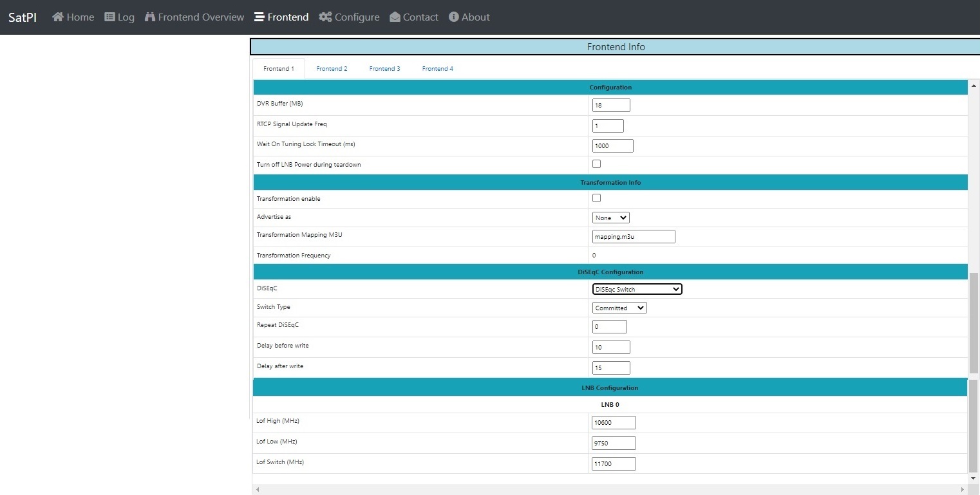Click the Contact envelope icon
The width and height of the screenshot is (980, 495).
[x=395, y=17]
